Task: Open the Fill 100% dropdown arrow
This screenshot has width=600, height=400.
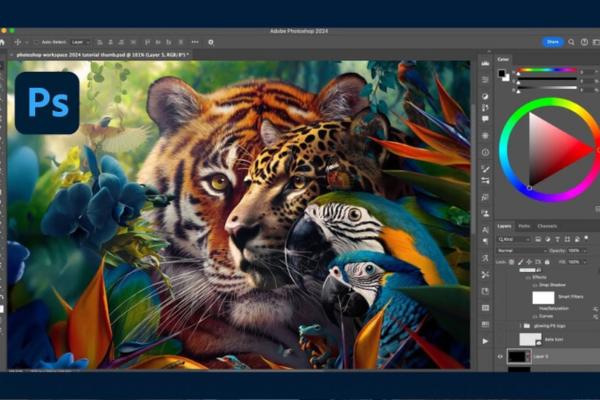Action: point(584,262)
